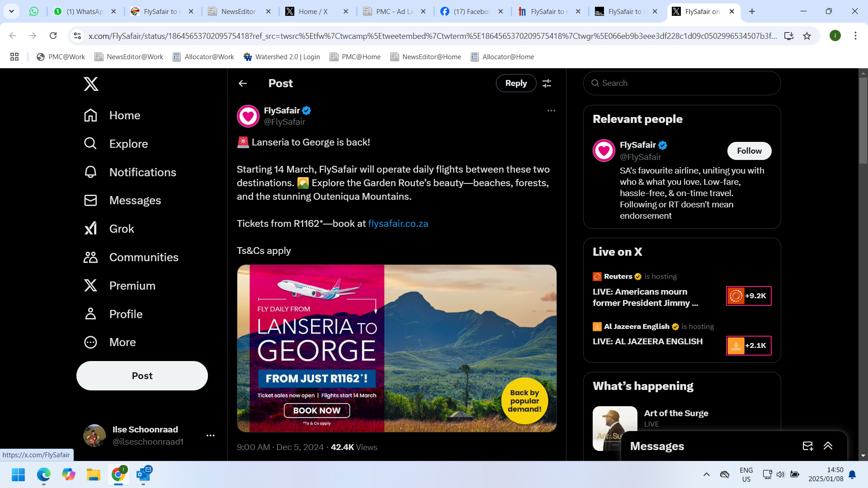Open the post's three-dot menu
868x488 pixels.
click(551, 111)
